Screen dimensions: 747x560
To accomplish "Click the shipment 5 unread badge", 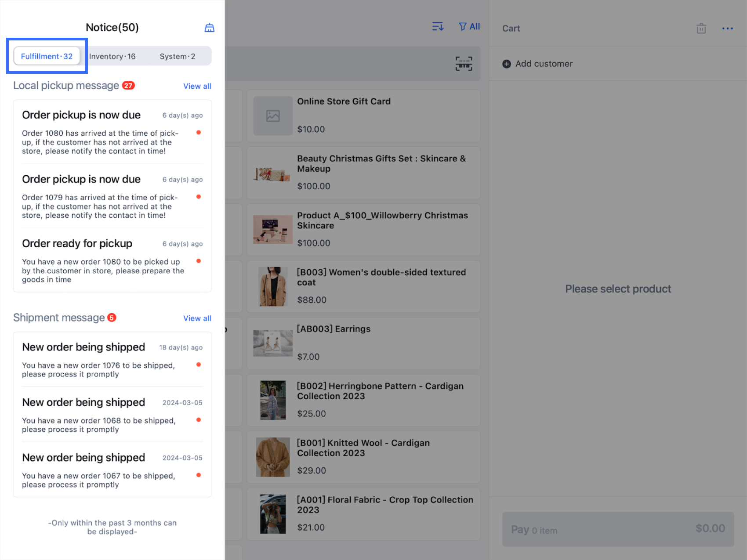I will coord(112,318).
